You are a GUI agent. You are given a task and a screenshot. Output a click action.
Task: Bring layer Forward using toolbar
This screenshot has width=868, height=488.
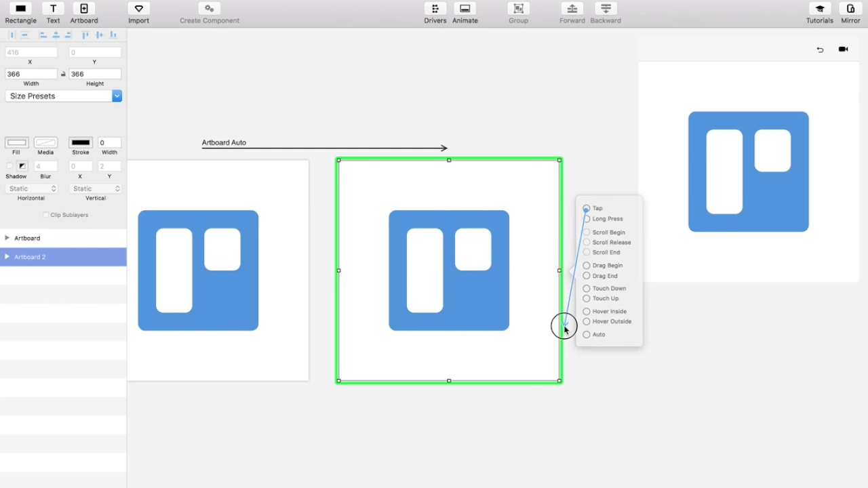[572, 13]
